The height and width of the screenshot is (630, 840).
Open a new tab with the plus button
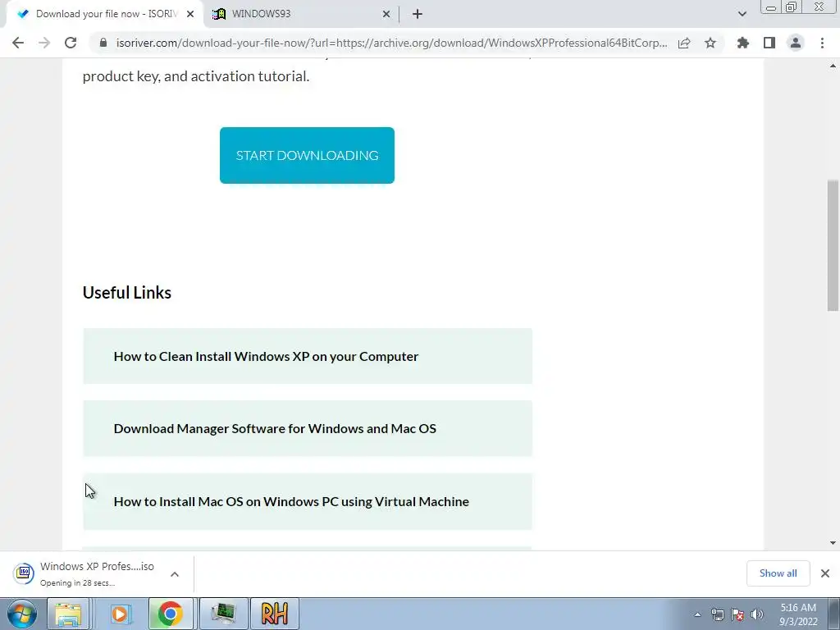coord(418,14)
